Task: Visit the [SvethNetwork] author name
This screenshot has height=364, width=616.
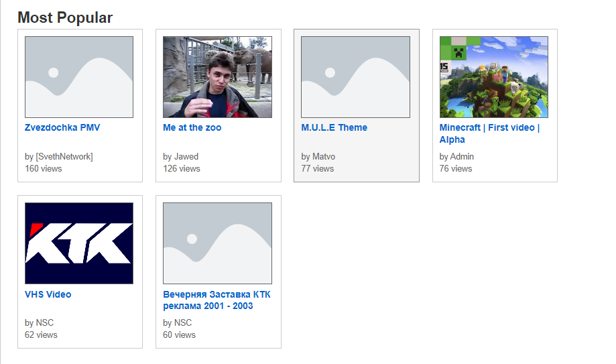Action: (x=64, y=157)
